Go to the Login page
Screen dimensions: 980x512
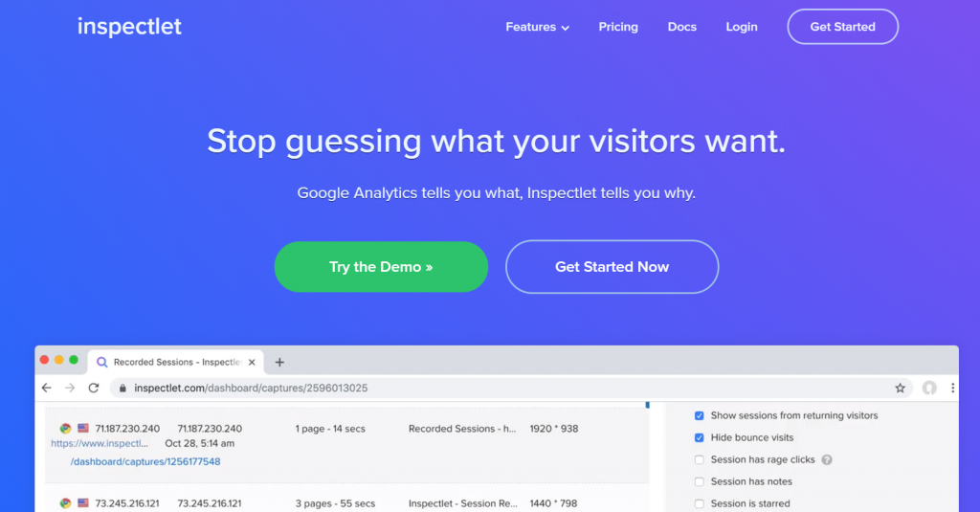click(x=742, y=27)
